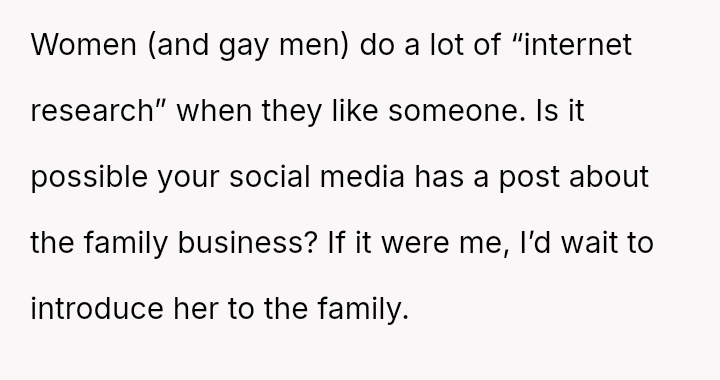Click the word "introduce" in the last line

[x=97, y=309]
